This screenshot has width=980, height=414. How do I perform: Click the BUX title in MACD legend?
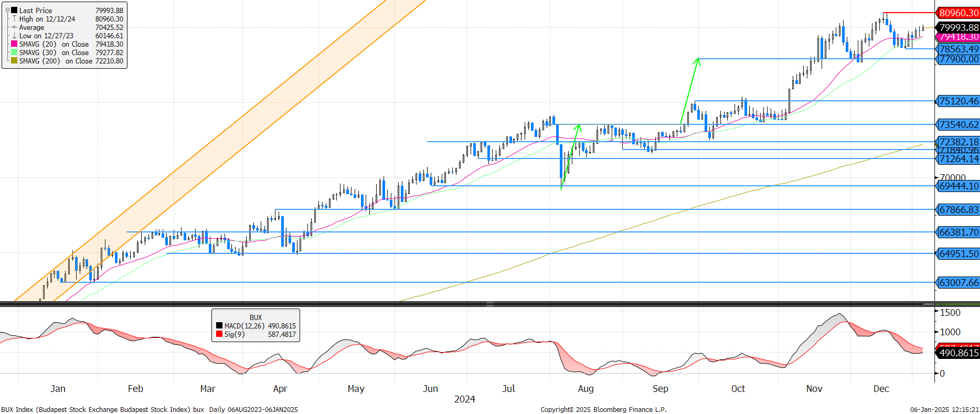coord(255,317)
